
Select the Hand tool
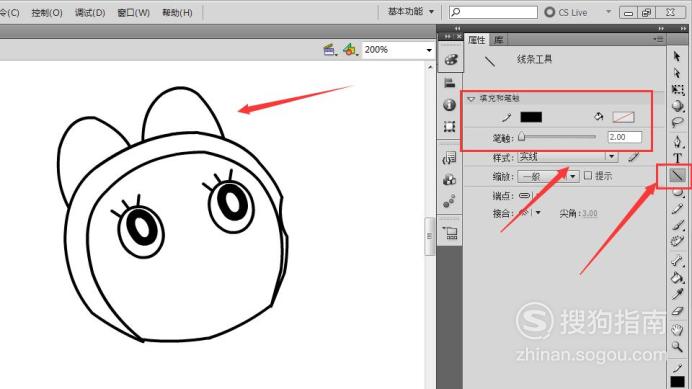(677, 329)
